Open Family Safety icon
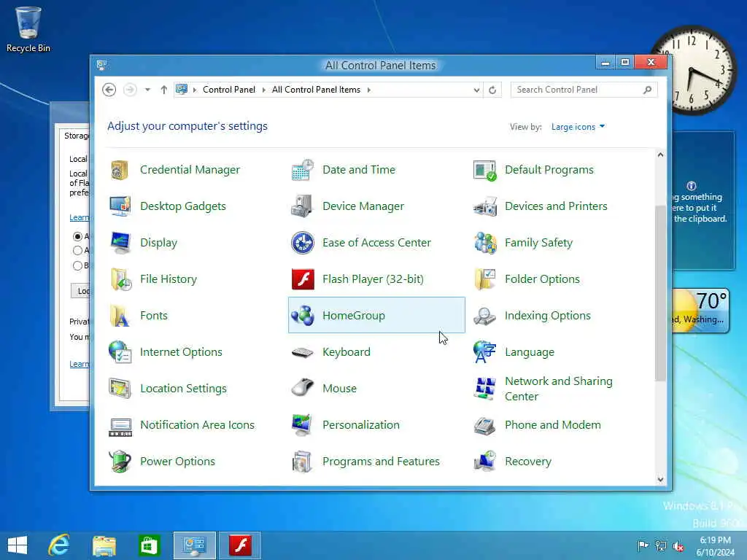Image resolution: width=747 pixels, height=560 pixels. click(x=485, y=243)
